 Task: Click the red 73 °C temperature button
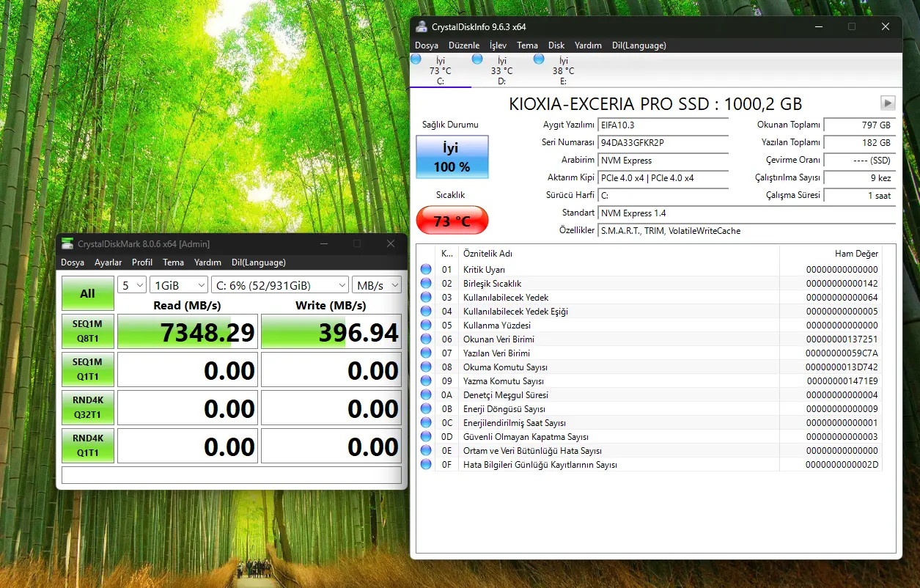tap(452, 220)
